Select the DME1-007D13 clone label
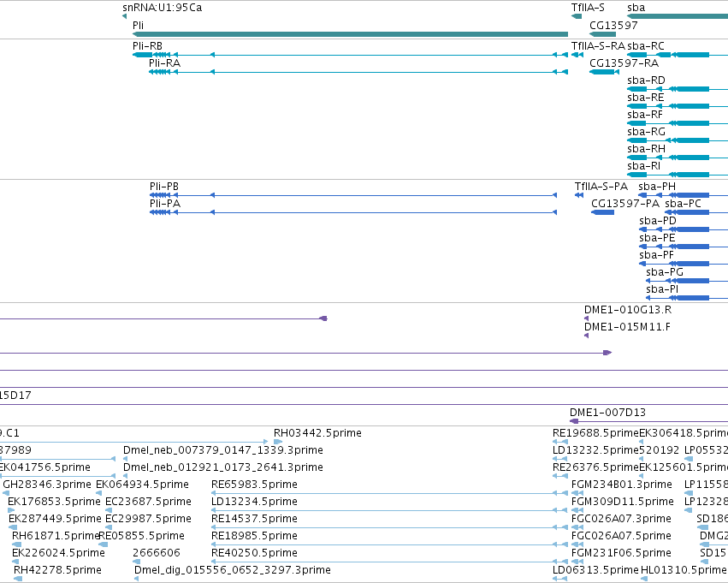This screenshot has width=728, height=583. [x=607, y=412]
